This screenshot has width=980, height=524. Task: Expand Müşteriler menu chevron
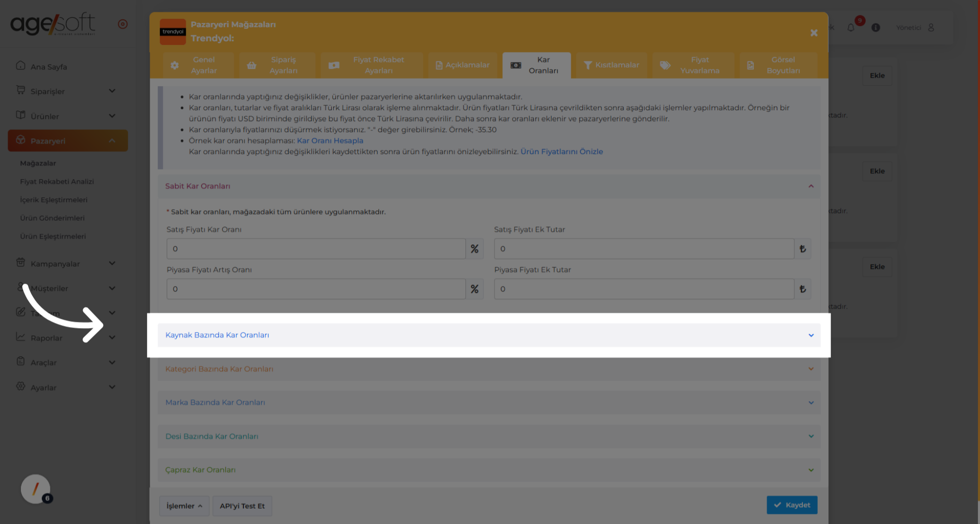pyautogui.click(x=112, y=288)
